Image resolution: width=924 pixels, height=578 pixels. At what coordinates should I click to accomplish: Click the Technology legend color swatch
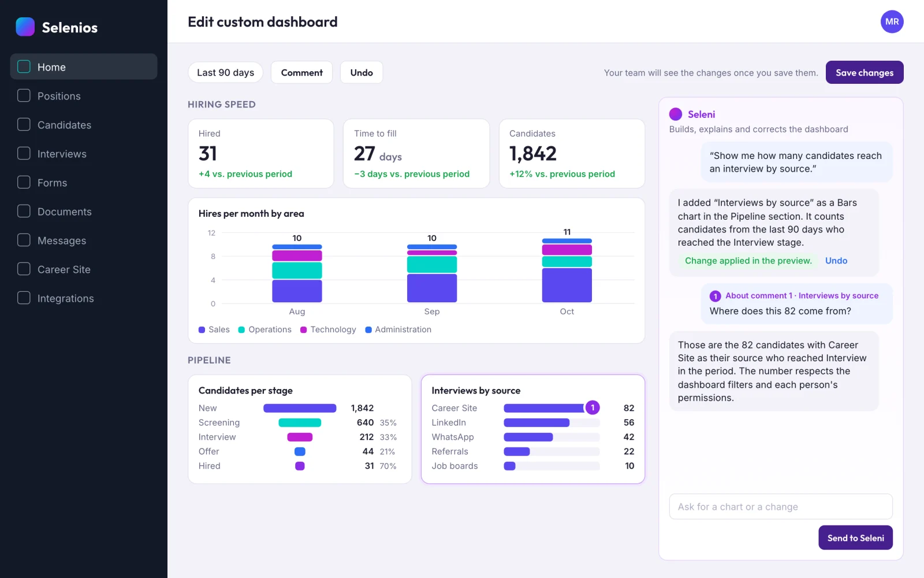(x=304, y=329)
